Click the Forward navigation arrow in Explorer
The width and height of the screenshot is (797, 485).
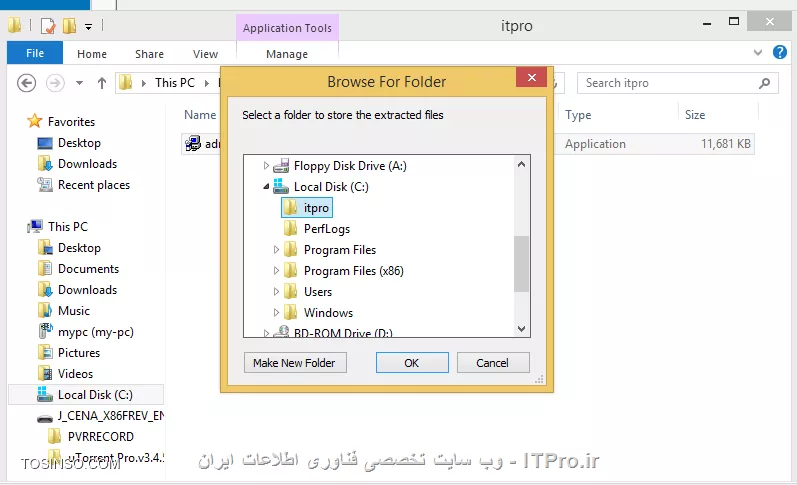(x=55, y=83)
